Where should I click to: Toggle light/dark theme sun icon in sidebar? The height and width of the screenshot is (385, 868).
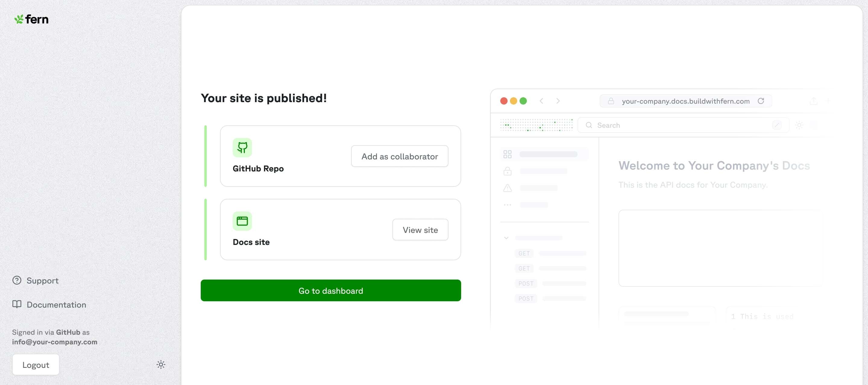[161, 365]
